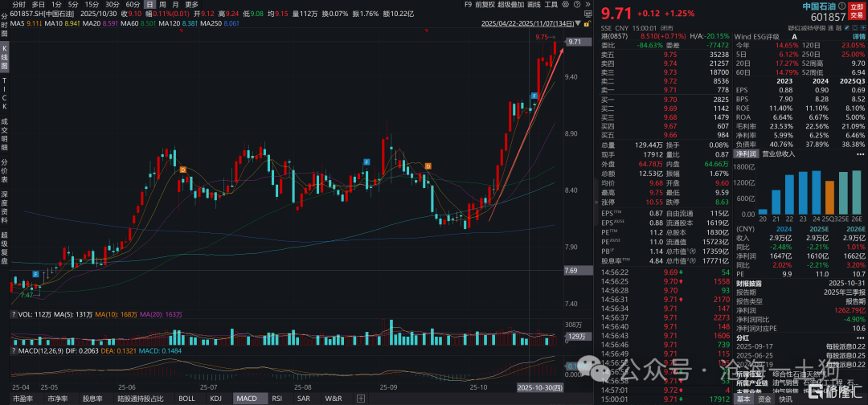The image size is (868, 405).
Task: Click the red current price tag 9.71 on axis
Action: [x=574, y=42]
